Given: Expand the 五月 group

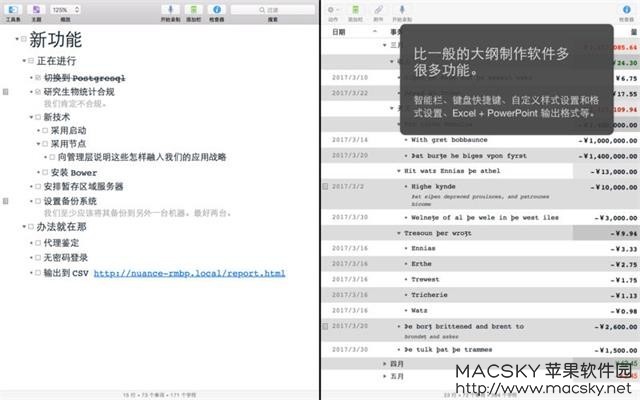Looking at the screenshot, I should point(384,376).
